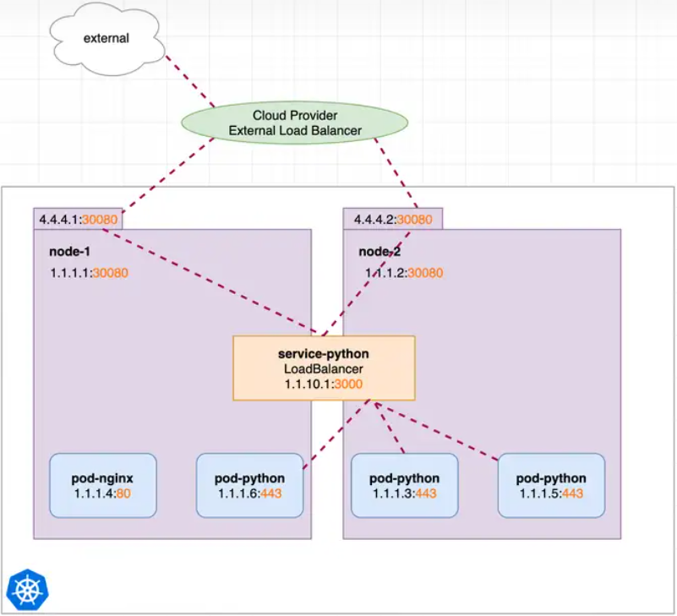Click the 4.4.4.2:30080 address tab

392,220
